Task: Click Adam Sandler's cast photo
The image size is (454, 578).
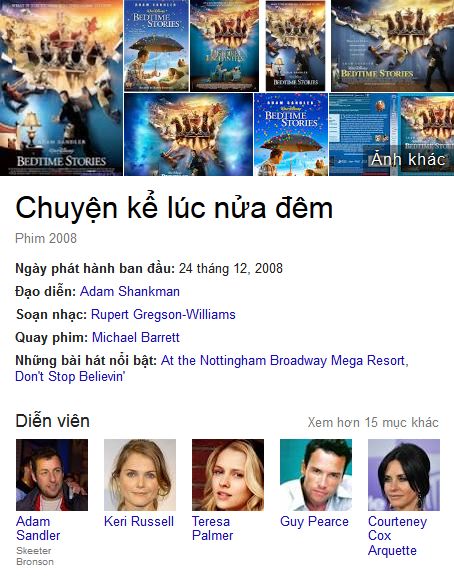Action: (x=52, y=475)
